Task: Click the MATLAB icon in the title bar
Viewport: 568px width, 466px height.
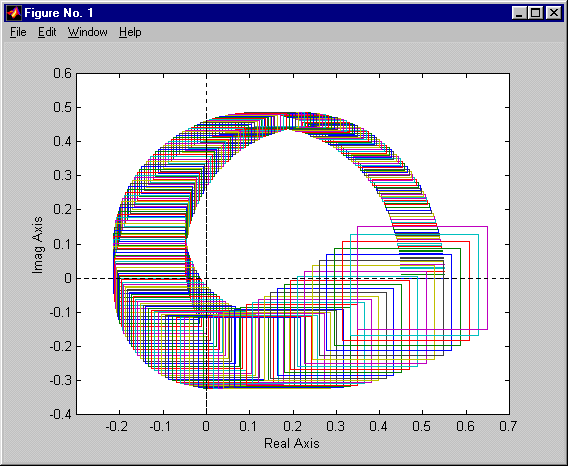Action: coord(14,13)
